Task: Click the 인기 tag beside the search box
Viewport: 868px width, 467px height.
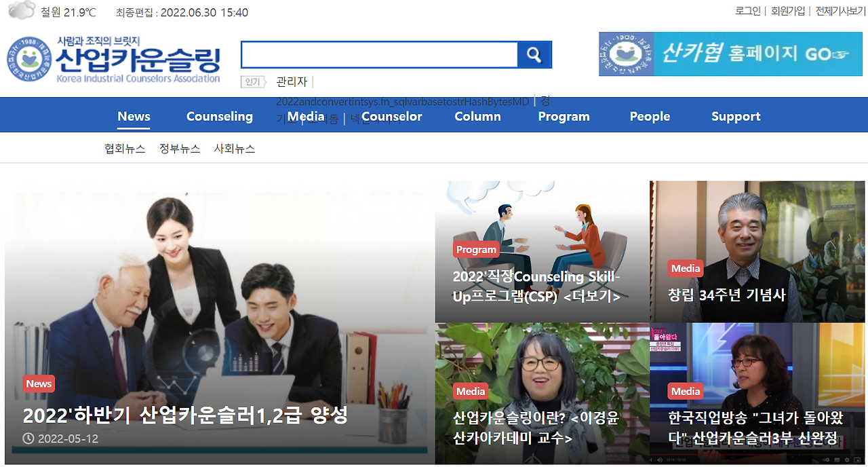Action: coord(254,81)
